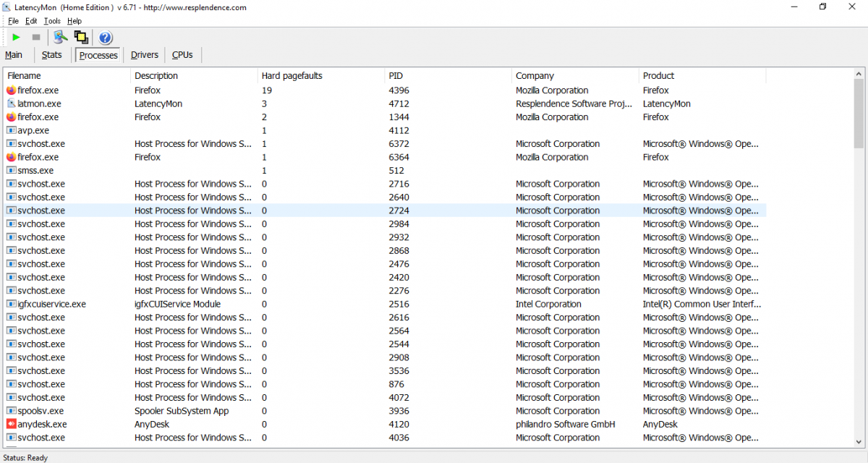Image resolution: width=868 pixels, height=463 pixels.
Task: Sort by the Description column header
Action: click(195, 76)
